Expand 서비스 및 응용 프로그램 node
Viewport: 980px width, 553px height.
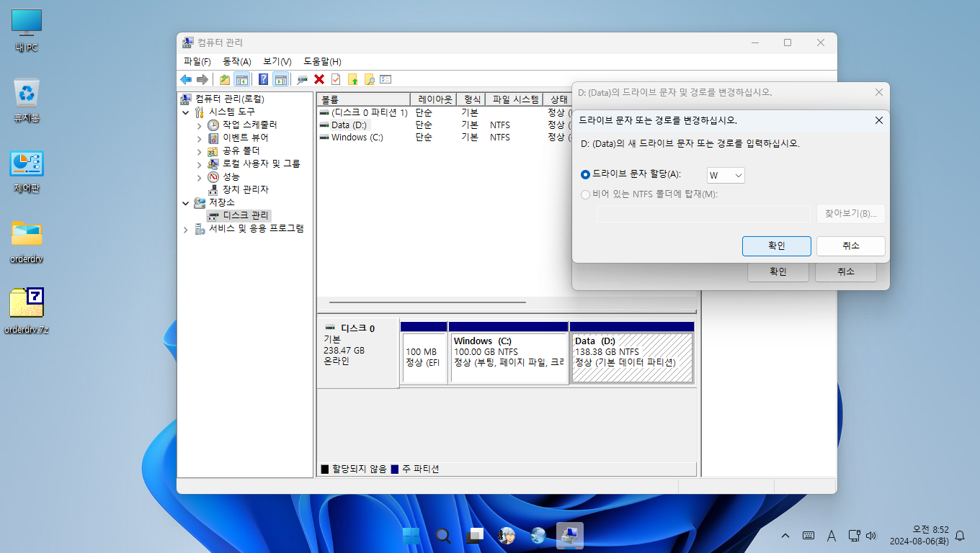[x=186, y=229]
